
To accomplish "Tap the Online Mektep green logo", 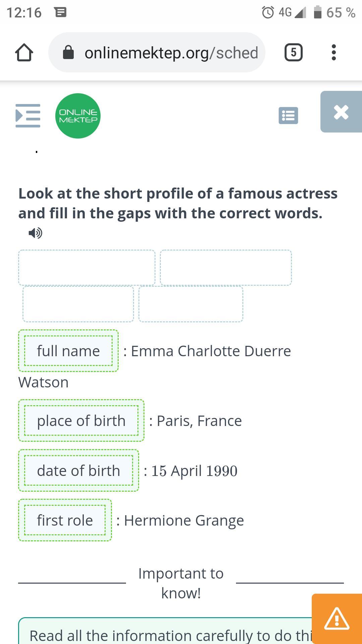I will (x=78, y=116).
